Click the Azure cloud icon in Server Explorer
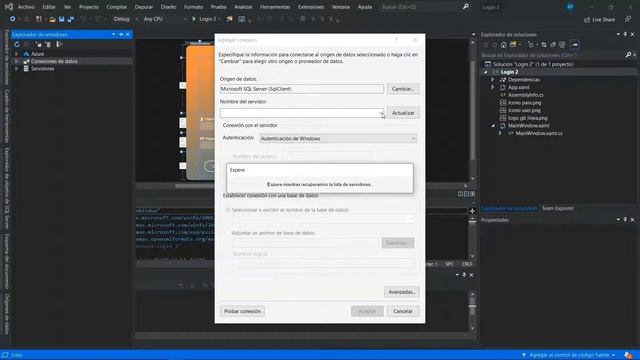 tap(26, 53)
